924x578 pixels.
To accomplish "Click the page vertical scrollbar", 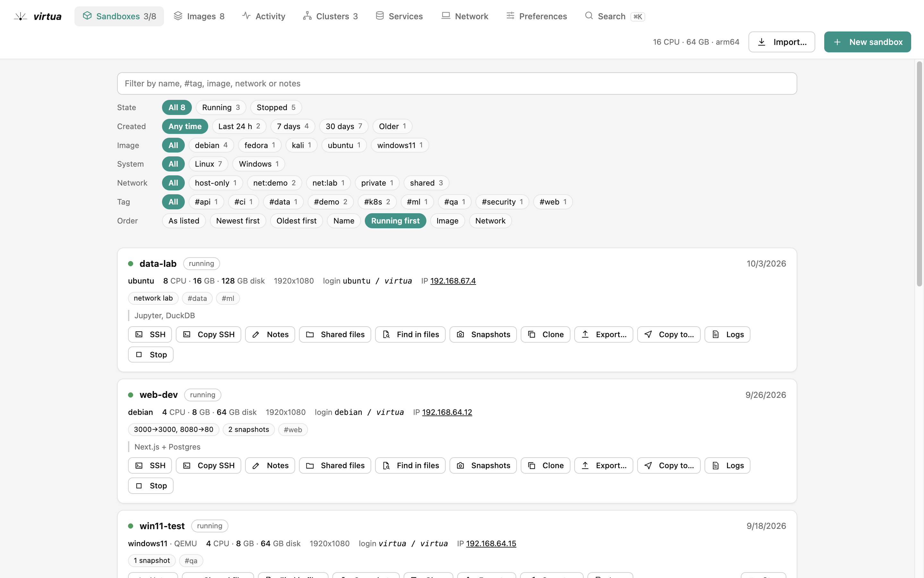I will [919, 174].
